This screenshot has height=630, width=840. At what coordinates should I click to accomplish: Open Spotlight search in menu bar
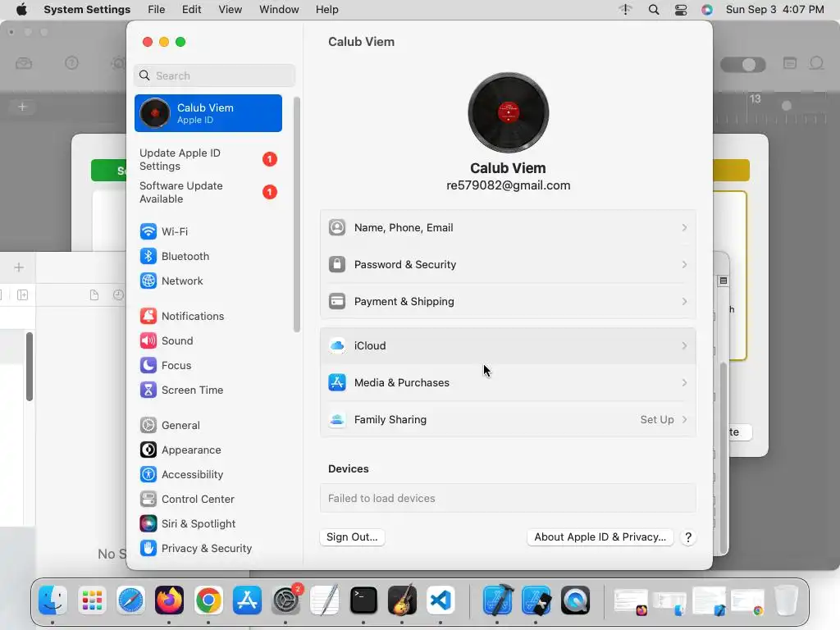coord(654,10)
